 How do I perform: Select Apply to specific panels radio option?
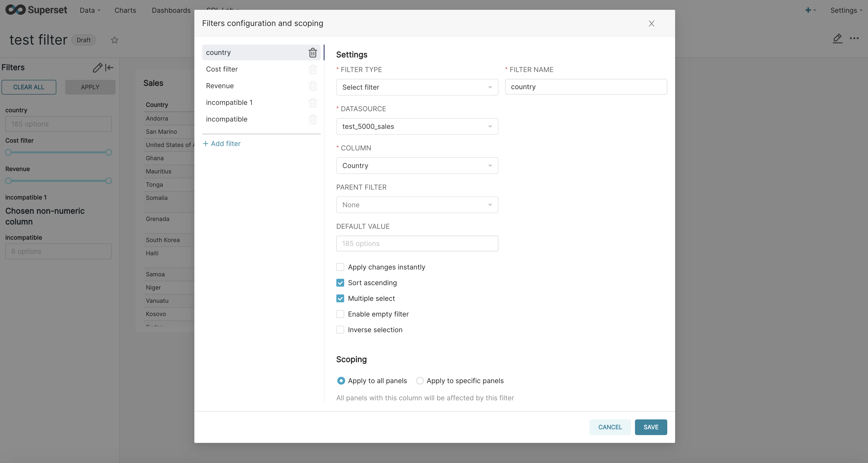[420, 381]
